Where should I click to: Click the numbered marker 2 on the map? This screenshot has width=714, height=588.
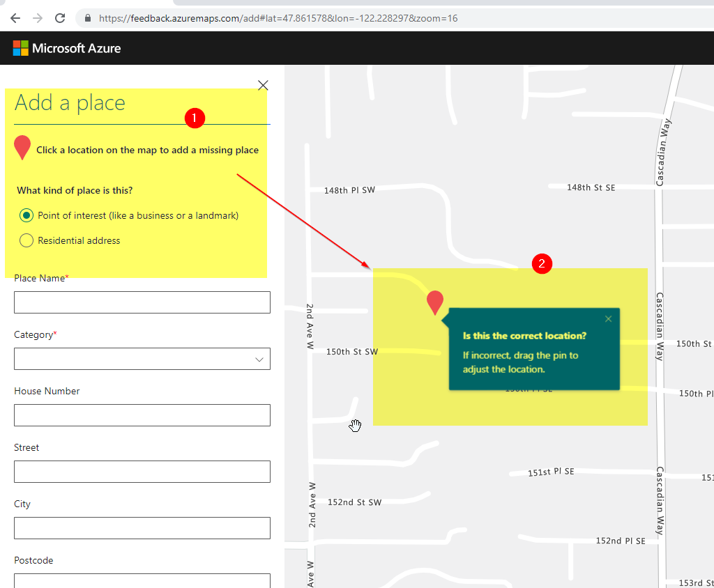(542, 264)
